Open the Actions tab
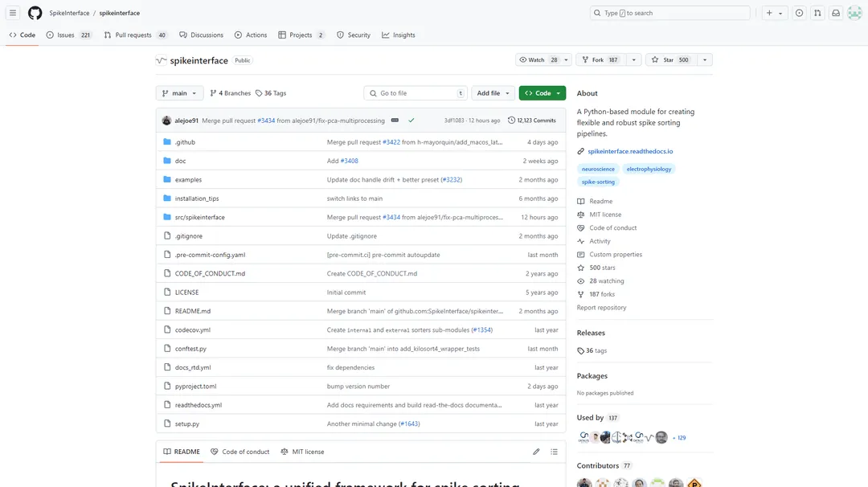The height and width of the screenshot is (487, 868). click(x=250, y=35)
